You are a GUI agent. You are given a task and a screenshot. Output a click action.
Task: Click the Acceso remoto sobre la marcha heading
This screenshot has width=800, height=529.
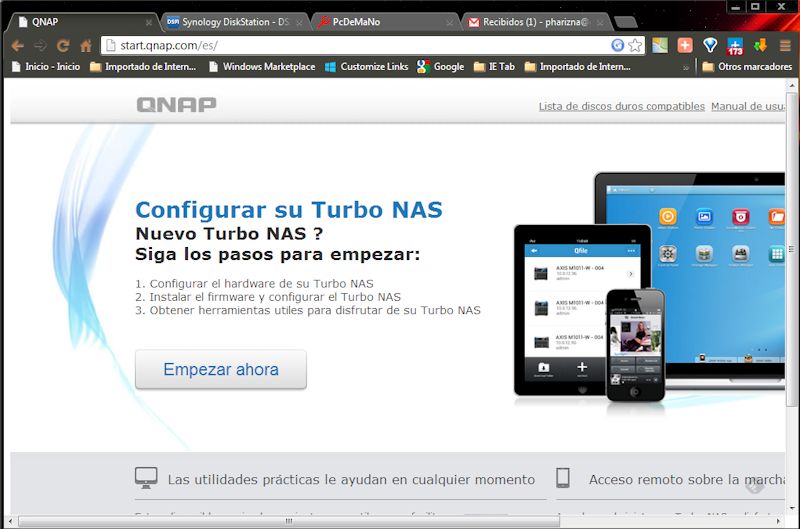tap(687, 480)
